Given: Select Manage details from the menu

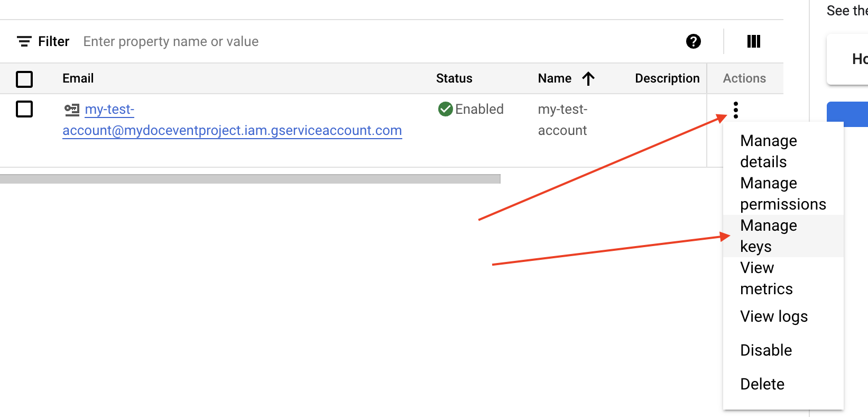Looking at the screenshot, I should [768, 151].
